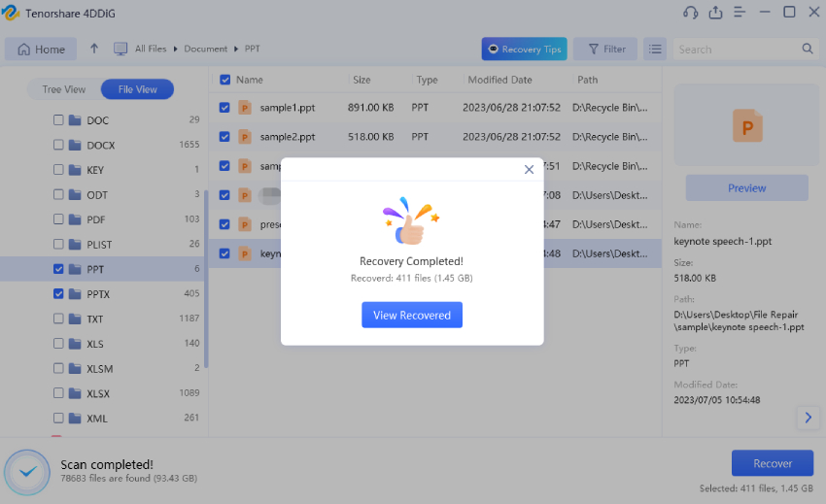Open the hamburger menu in title bar
Screen dimensions: 826x504
click(x=740, y=12)
